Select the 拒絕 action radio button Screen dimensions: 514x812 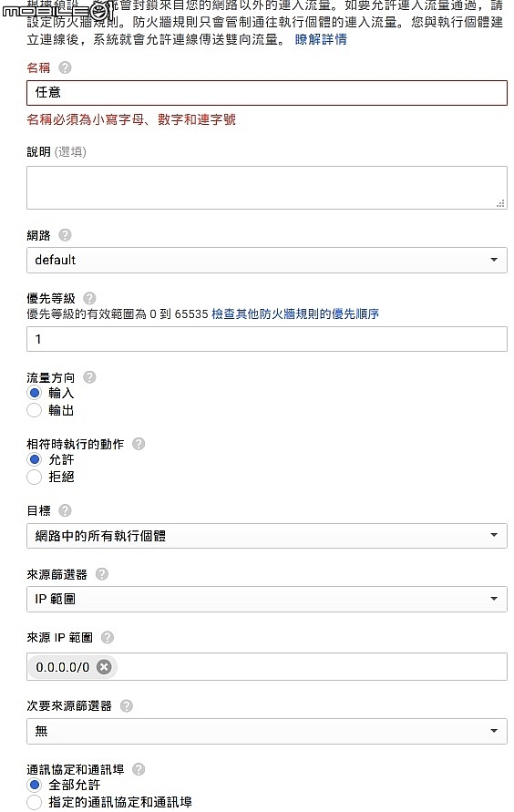pos(34,477)
